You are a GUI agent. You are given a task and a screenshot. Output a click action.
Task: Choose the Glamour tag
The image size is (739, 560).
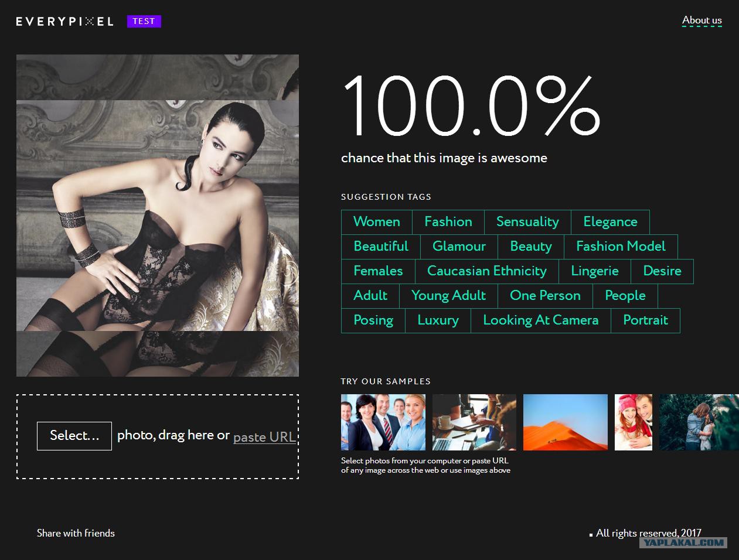(x=459, y=247)
